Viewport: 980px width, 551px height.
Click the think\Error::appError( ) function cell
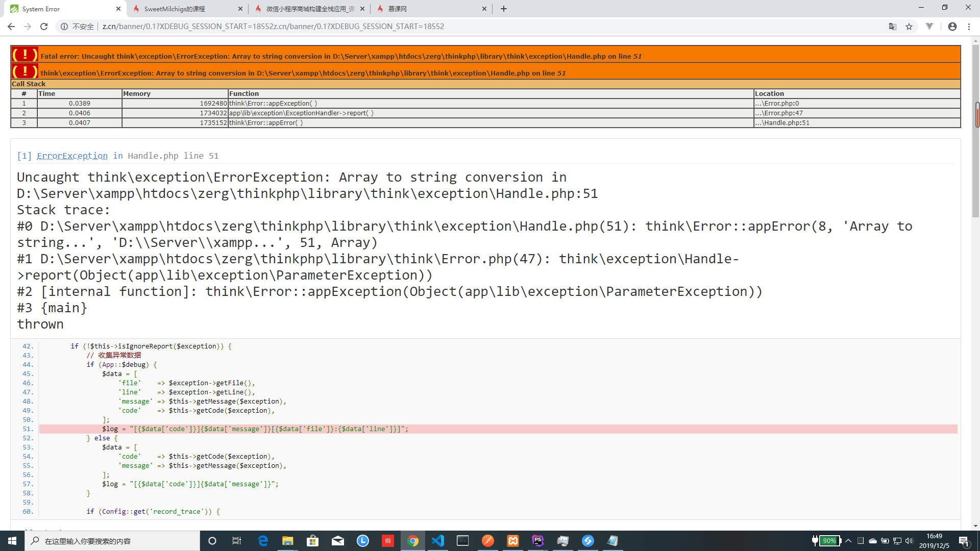point(491,122)
